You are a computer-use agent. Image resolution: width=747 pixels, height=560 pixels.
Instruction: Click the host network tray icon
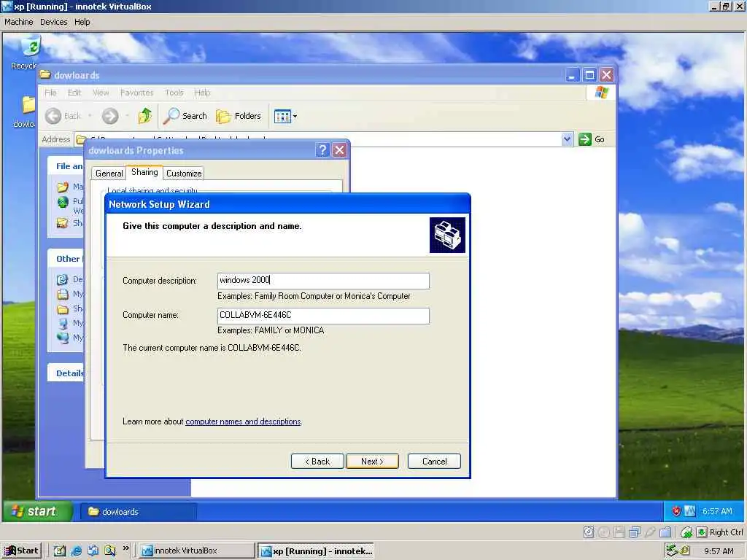pyautogui.click(x=671, y=551)
